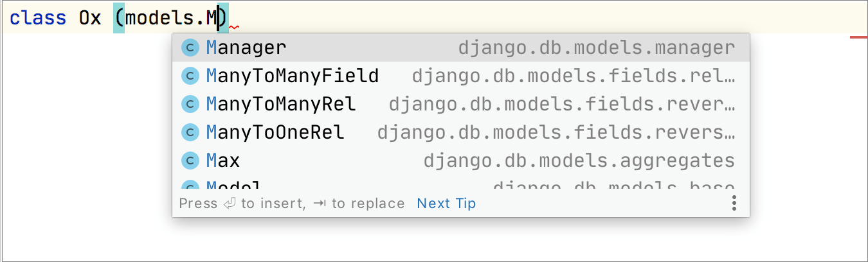Click the class icon beside Manager
Viewport: 868px width, 262px height.
pyautogui.click(x=190, y=48)
